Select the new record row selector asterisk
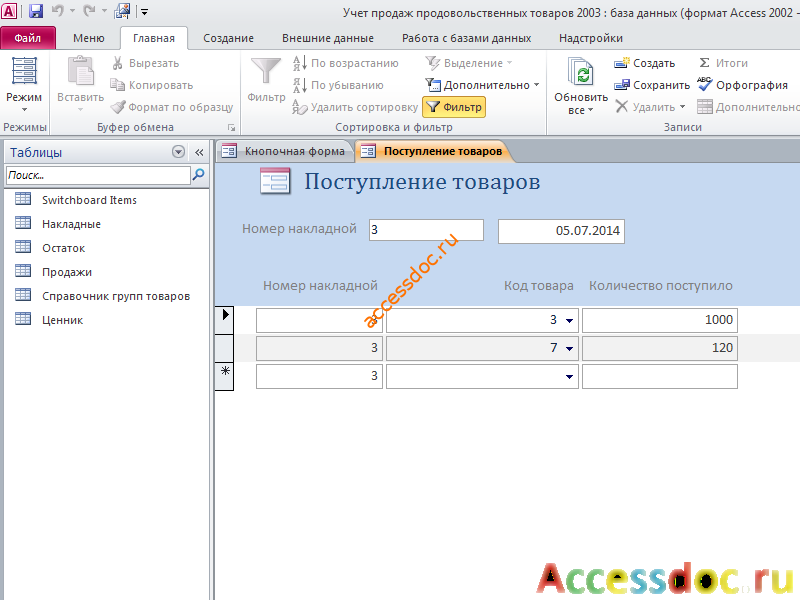Viewport: 800px width, 600px height. tap(224, 377)
